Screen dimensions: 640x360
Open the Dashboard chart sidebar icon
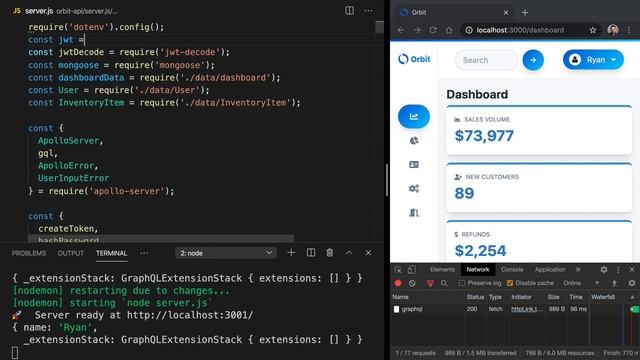pos(414,117)
